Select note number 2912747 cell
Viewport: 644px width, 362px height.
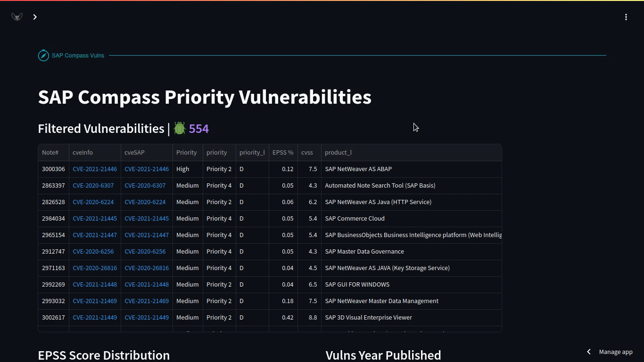[53, 252]
